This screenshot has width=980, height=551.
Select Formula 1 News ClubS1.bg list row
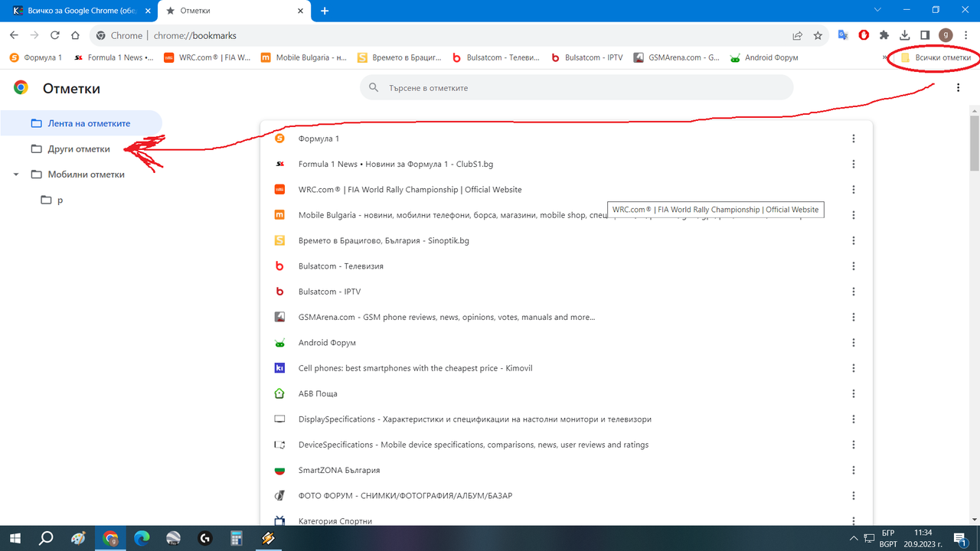pos(567,164)
